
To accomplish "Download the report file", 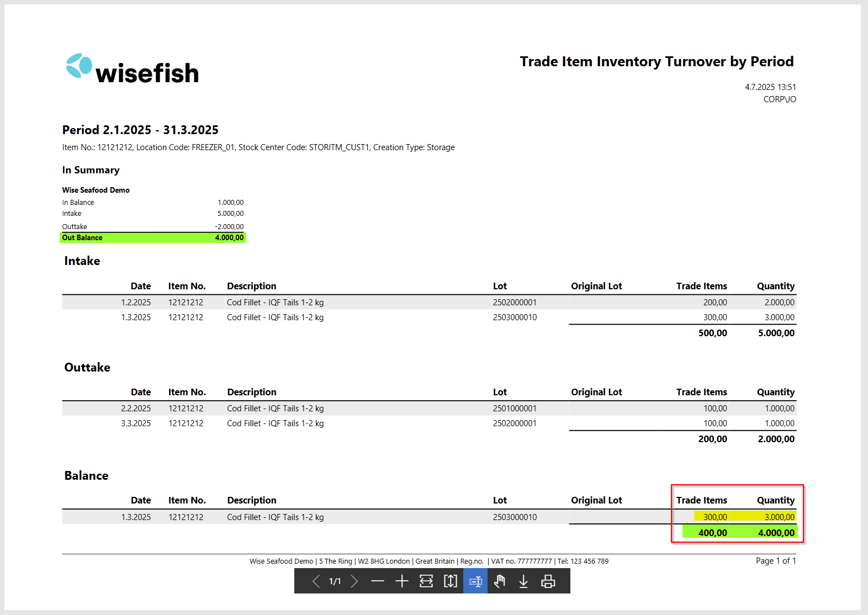I will pos(523,581).
